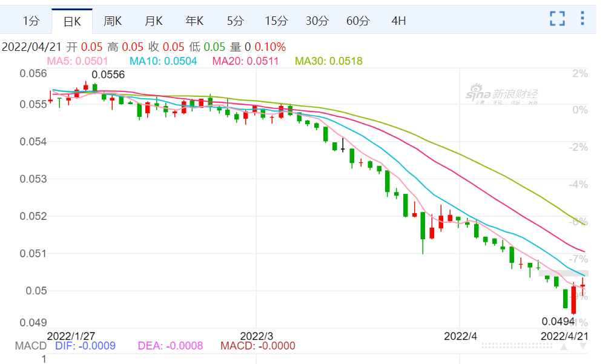Switch to the 周K weekly tab
Image resolution: width=614 pixels, height=364 pixels.
pos(113,21)
